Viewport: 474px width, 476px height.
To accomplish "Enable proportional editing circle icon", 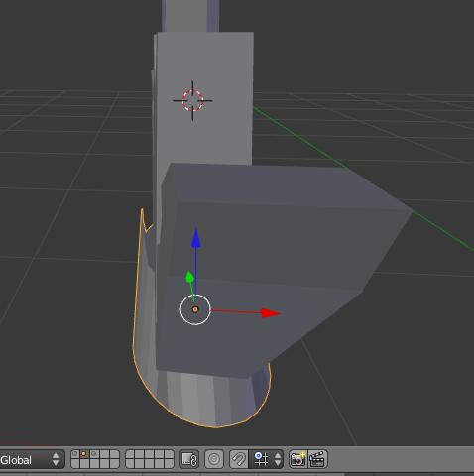I will 214,459.
